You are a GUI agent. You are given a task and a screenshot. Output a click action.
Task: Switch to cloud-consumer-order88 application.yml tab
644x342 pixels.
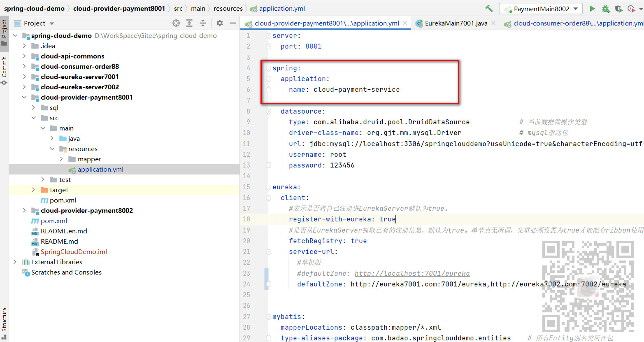[574, 23]
